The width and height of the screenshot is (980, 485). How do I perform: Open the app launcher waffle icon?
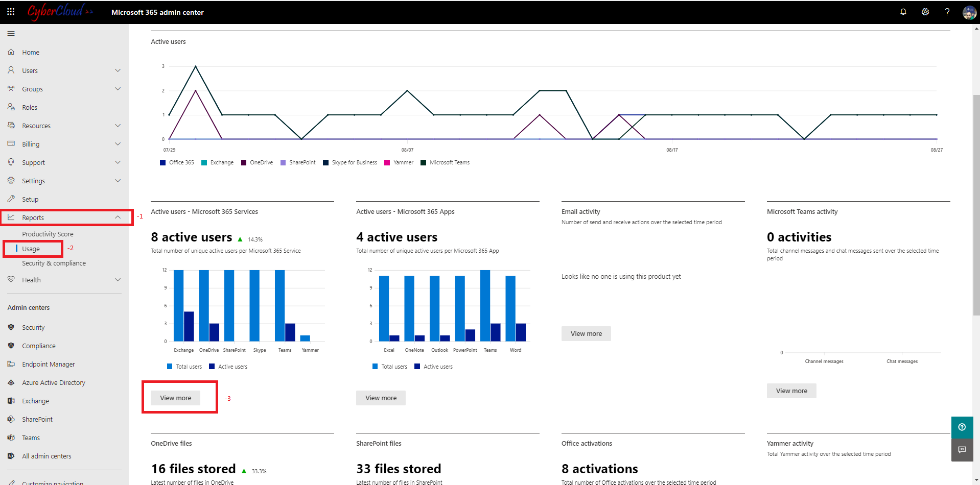coord(11,11)
